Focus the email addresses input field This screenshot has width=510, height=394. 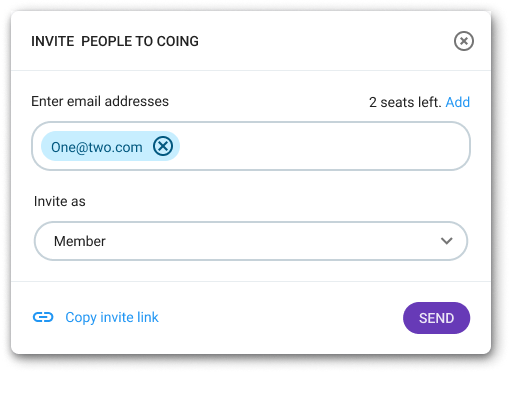coord(251,146)
